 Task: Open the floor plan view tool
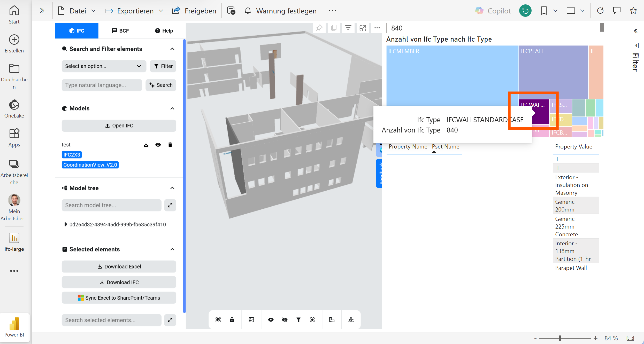point(251,320)
